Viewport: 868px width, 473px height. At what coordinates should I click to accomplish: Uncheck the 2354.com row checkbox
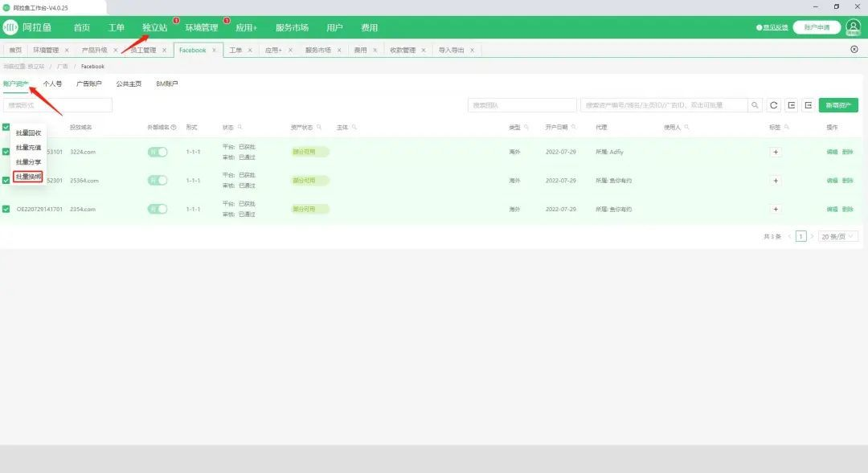(x=6, y=209)
